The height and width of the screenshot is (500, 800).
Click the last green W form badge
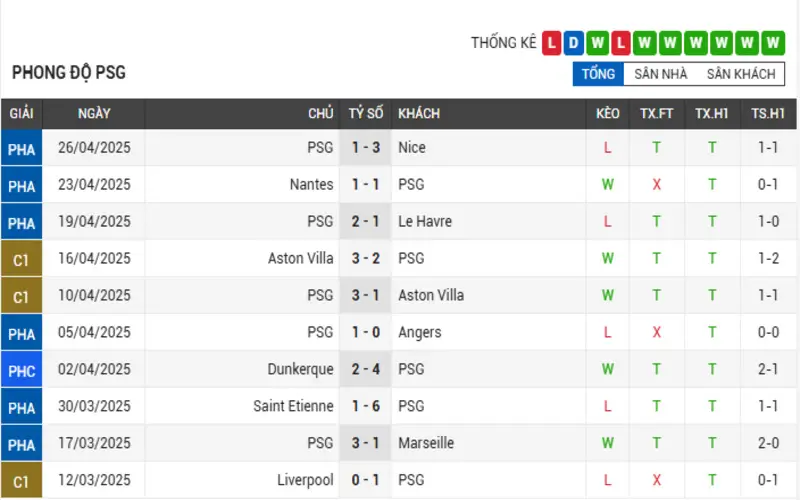[x=772, y=43]
